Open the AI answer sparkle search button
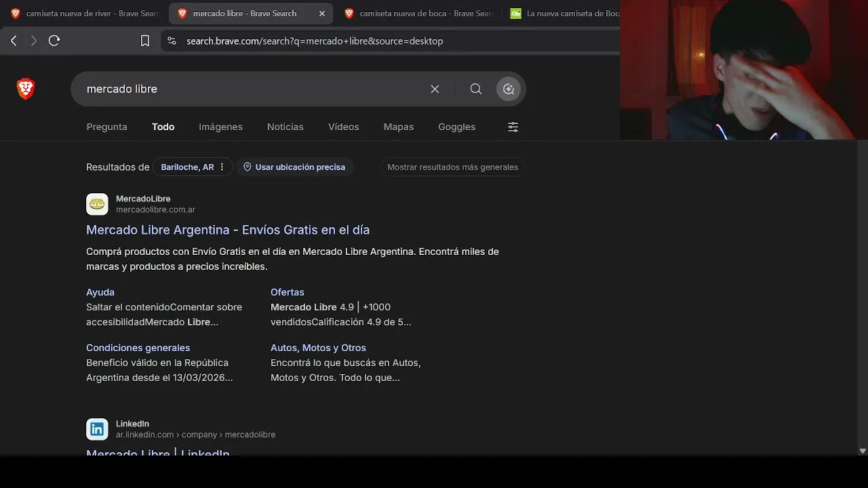 (x=509, y=89)
